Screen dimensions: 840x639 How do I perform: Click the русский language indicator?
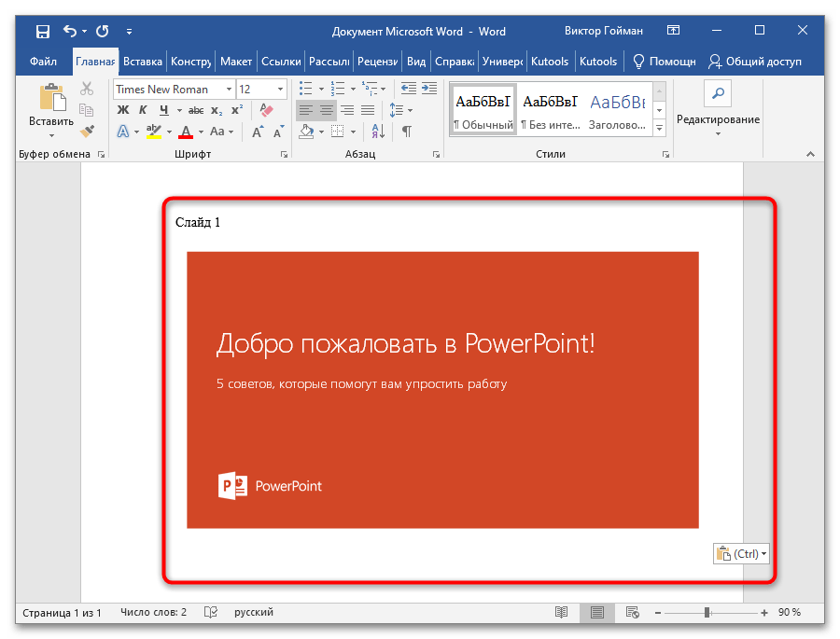[254, 612]
